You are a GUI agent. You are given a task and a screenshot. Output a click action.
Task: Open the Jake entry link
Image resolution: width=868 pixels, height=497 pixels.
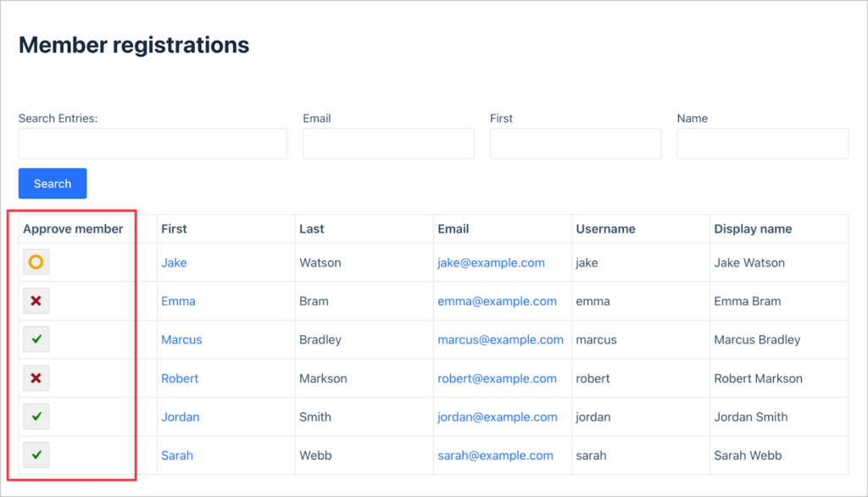[x=174, y=263]
